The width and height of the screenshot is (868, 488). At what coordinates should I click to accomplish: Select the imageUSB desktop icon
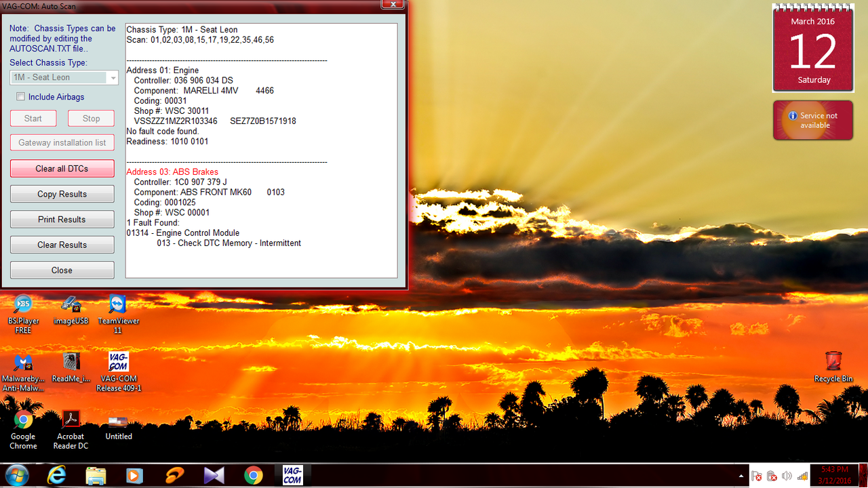click(x=71, y=311)
